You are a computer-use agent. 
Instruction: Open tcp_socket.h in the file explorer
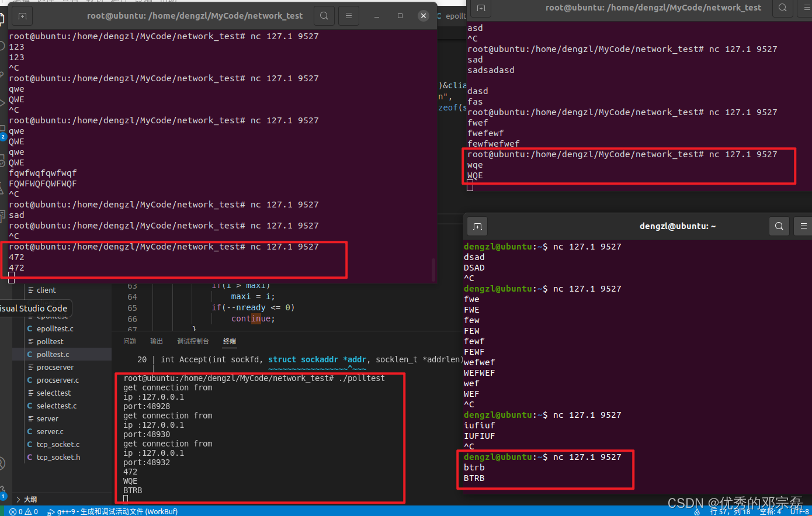[58, 457]
